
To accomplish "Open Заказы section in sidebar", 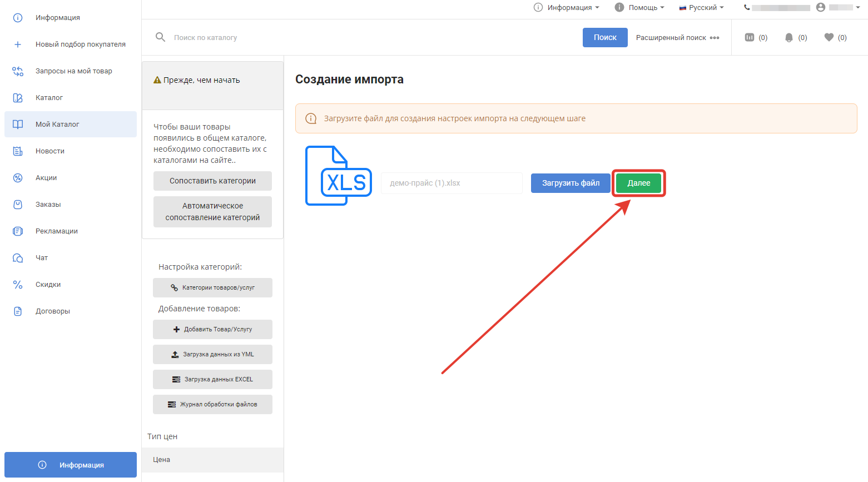I will [48, 205].
